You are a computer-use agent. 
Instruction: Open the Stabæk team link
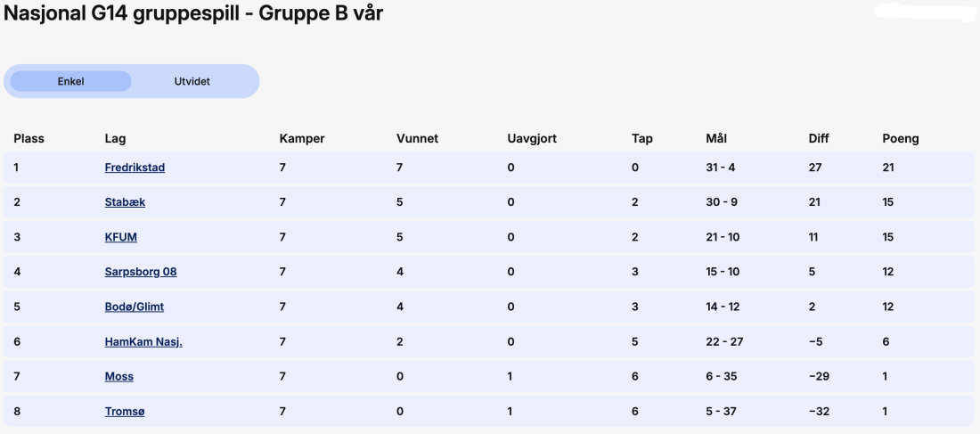(125, 202)
